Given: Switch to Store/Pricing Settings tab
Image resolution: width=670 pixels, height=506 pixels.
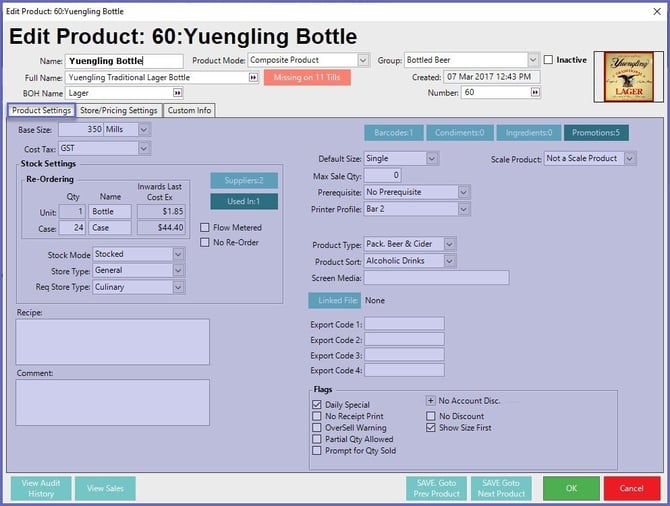Looking at the screenshot, I should coord(118,110).
